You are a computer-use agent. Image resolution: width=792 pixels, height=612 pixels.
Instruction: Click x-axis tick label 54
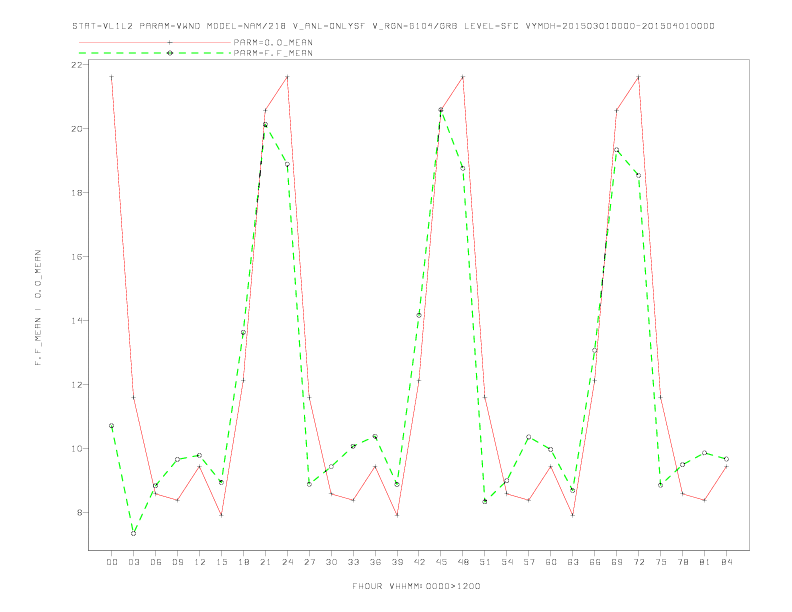click(507, 562)
